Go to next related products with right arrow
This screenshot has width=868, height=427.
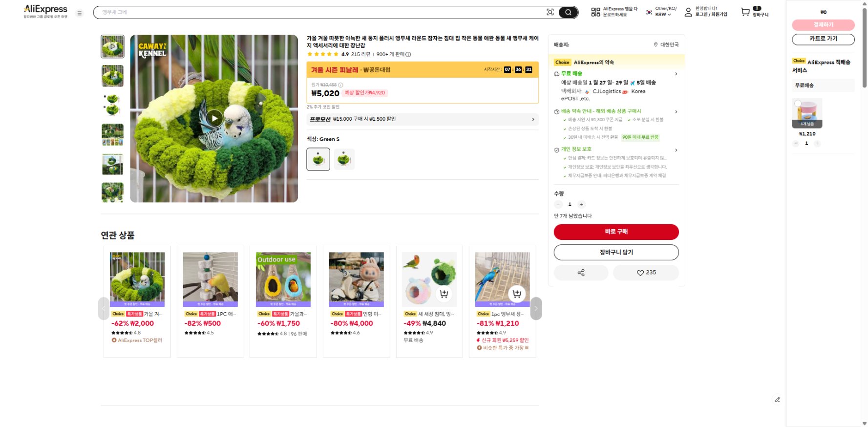pyautogui.click(x=536, y=308)
